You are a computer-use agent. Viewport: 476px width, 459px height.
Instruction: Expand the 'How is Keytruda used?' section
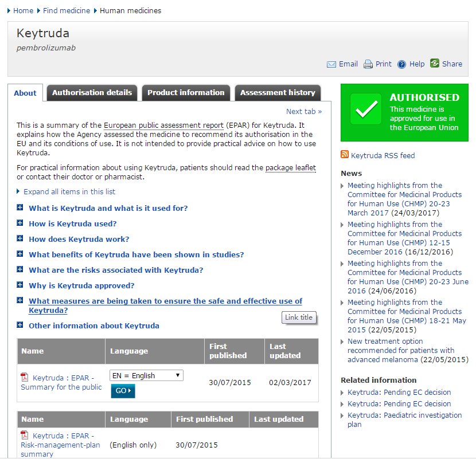point(19,223)
